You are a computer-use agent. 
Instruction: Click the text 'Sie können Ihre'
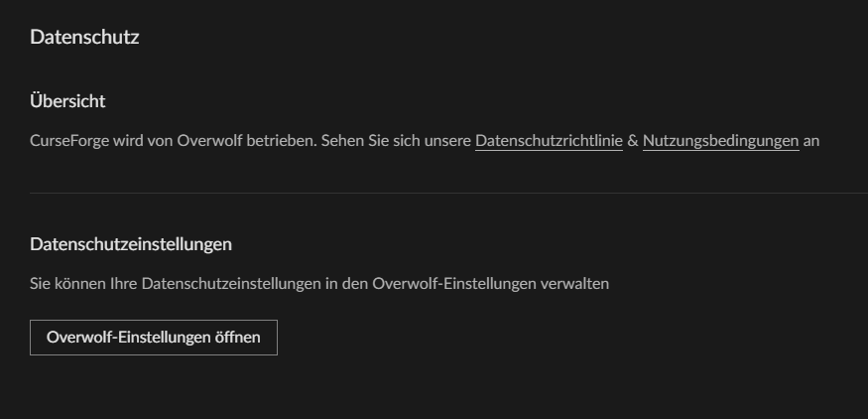point(83,284)
